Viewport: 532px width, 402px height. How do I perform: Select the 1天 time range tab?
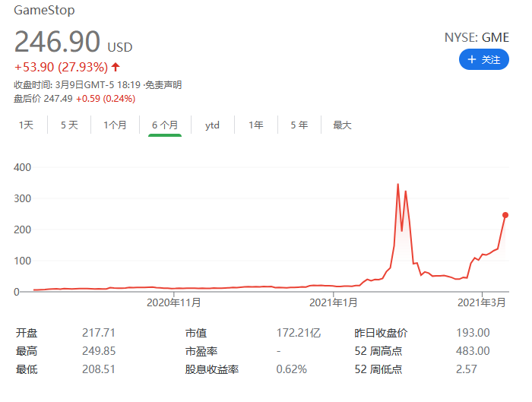click(x=26, y=125)
